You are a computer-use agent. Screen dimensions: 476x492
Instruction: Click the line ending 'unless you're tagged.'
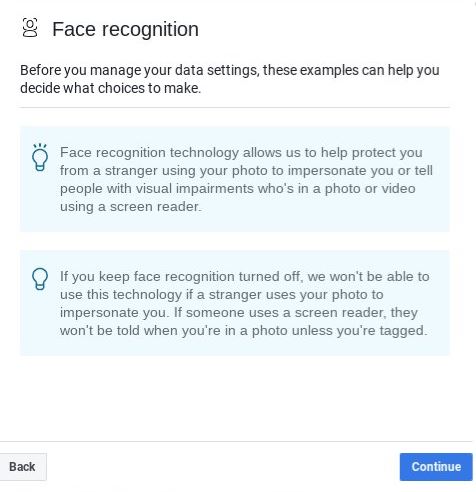pyautogui.click(x=244, y=331)
